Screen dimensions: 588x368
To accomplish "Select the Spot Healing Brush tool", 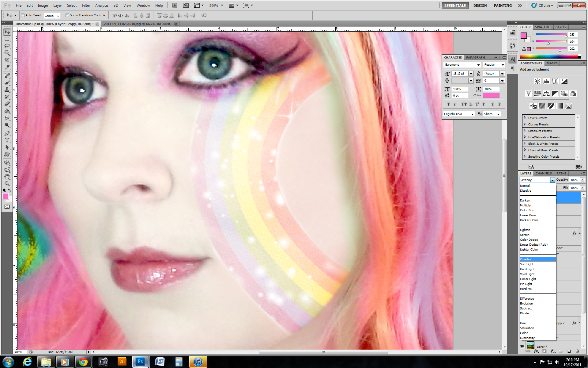I will click(x=7, y=75).
